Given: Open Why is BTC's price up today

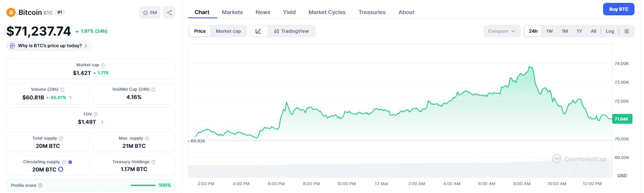Looking at the screenshot, I should point(49,46).
